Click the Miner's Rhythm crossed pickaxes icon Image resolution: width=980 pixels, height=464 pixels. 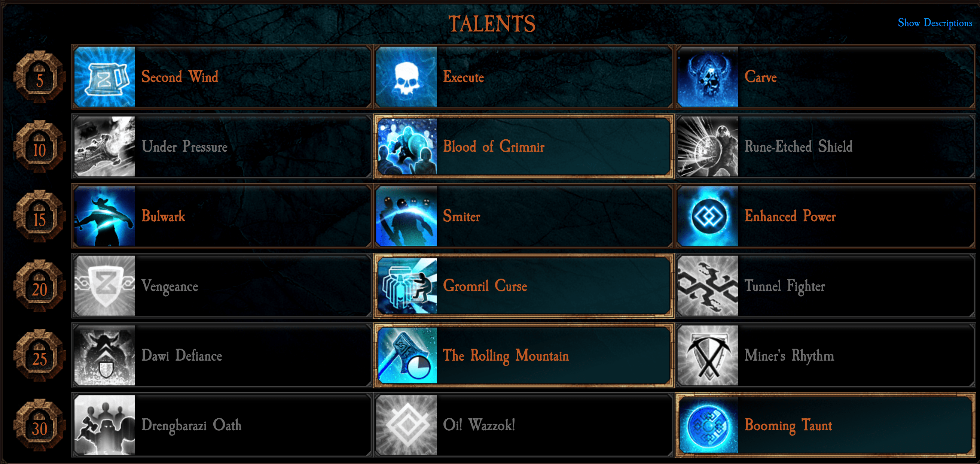coord(708,355)
